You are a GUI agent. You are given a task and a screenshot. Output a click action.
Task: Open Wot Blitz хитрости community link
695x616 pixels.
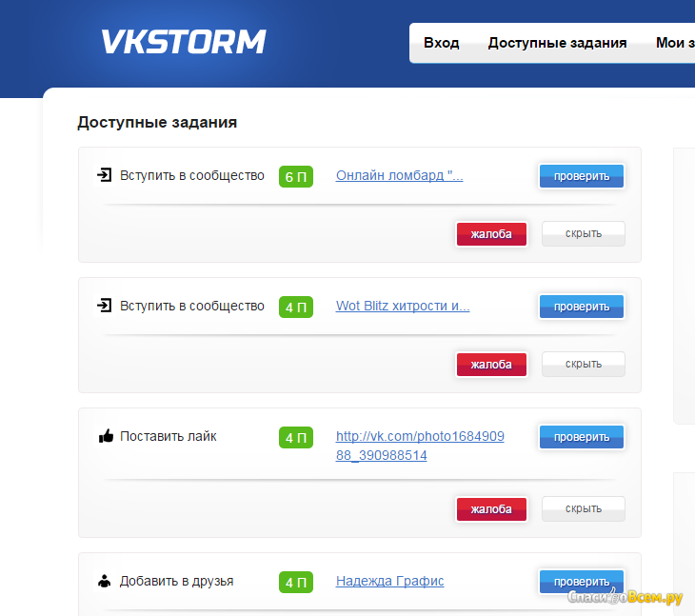click(403, 306)
